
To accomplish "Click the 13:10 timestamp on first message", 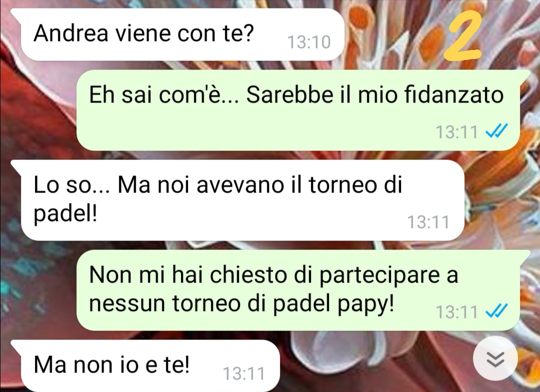I will (308, 42).
